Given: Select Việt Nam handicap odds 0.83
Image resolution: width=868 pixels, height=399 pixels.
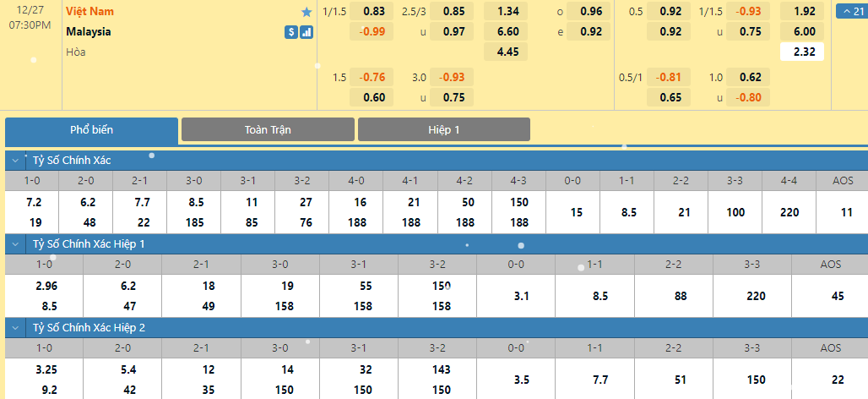Looking at the screenshot, I should tap(372, 11).
